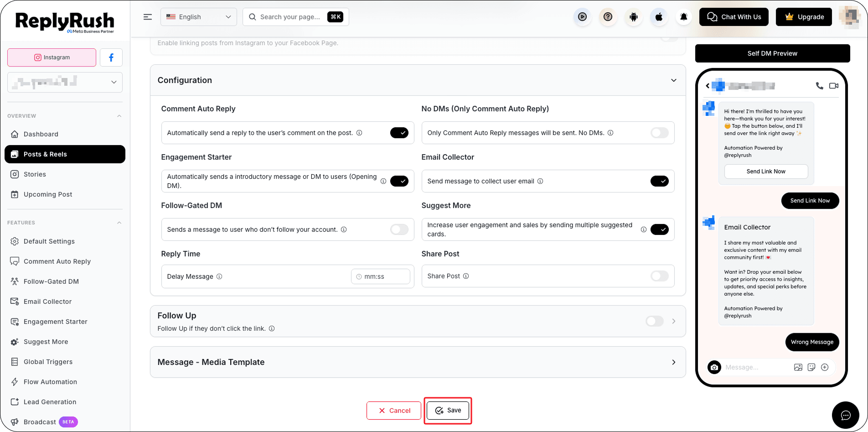Open the notifications bell
Viewport: 868px width, 432px height.
684,17
